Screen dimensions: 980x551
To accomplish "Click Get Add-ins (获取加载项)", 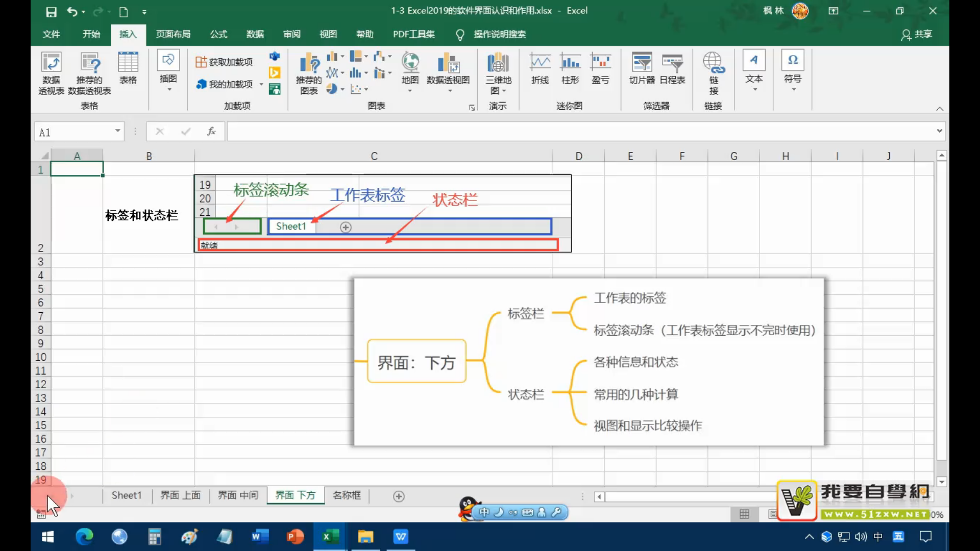I will coord(224,62).
